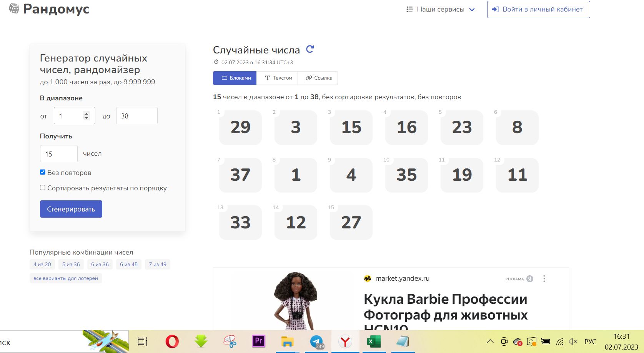644x353 pixels.
Task: Click the refresh icon beside Случайные числа
Action: coord(310,49)
